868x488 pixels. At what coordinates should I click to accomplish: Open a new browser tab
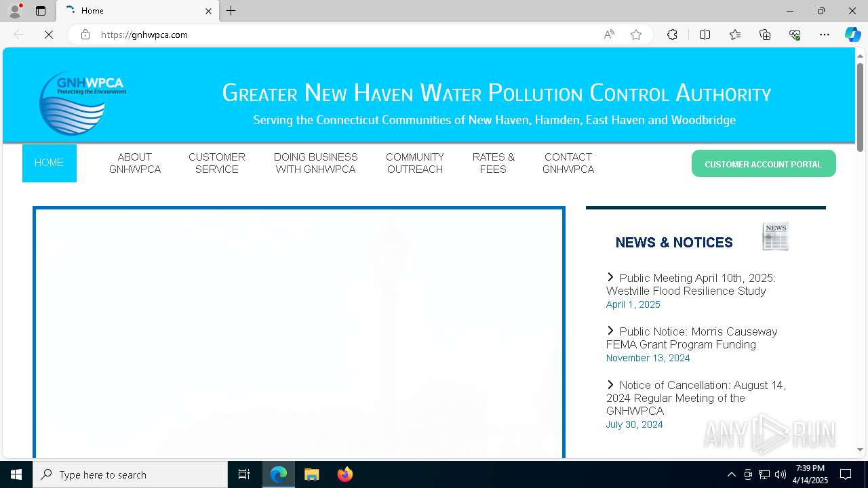click(x=231, y=11)
